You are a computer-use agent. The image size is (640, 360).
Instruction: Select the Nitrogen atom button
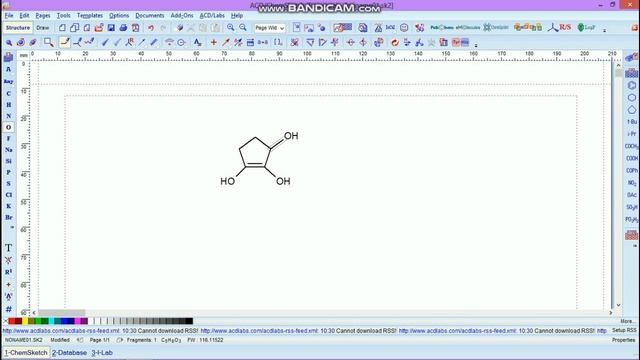pyautogui.click(x=9, y=116)
